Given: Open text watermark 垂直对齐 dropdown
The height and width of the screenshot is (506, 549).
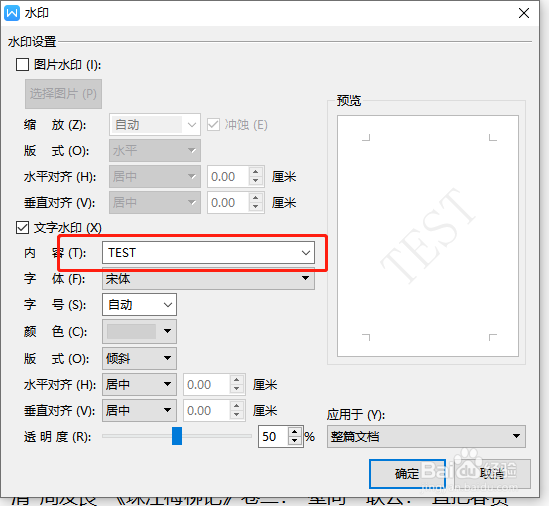Looking at the screenshot, I should [139, 410].
